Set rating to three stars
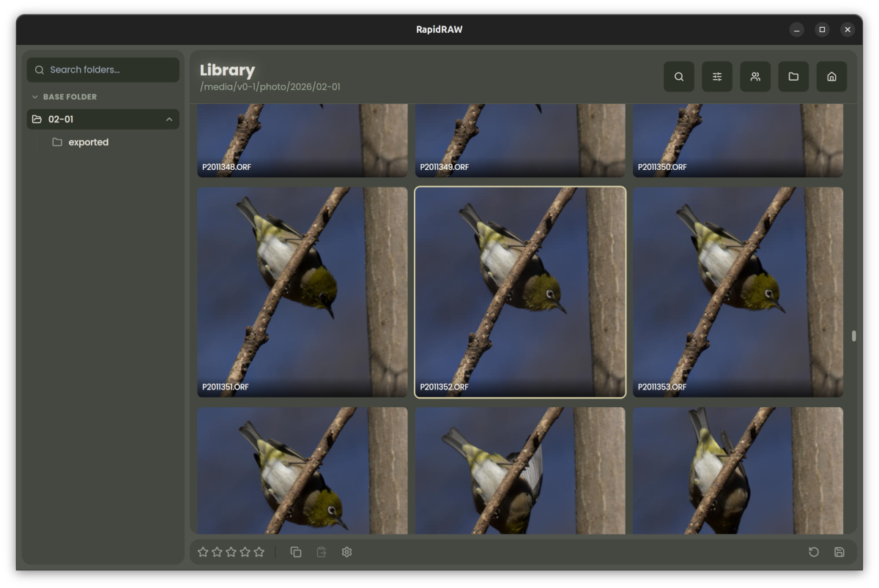This screenshot has height=588, width=879. pos(231,552)
